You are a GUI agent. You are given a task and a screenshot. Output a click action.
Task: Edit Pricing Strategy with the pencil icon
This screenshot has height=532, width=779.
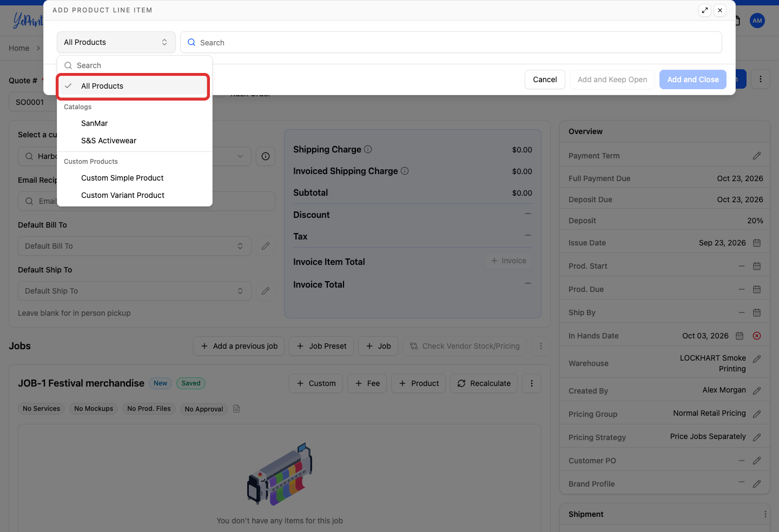pos(757,437)
